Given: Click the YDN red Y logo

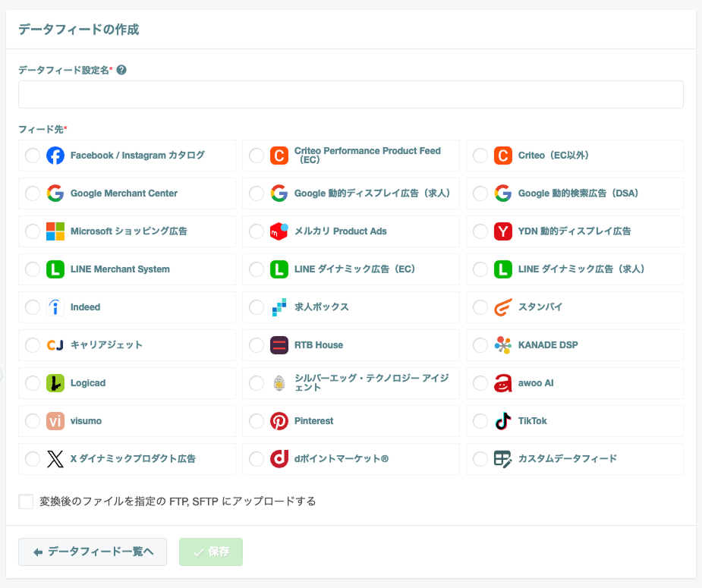Looking at the screenshot, I should [x=502, y=231].
